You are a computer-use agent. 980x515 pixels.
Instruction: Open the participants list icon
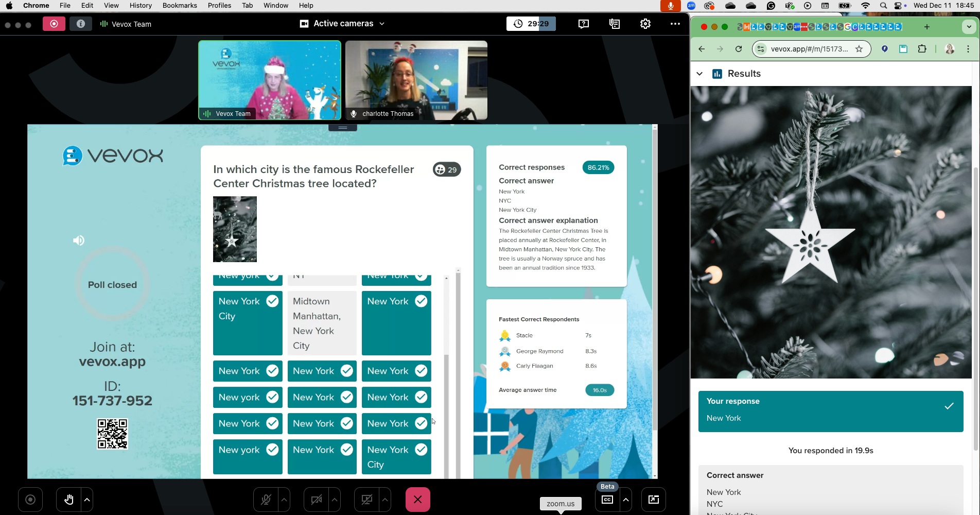click(615, 24)
